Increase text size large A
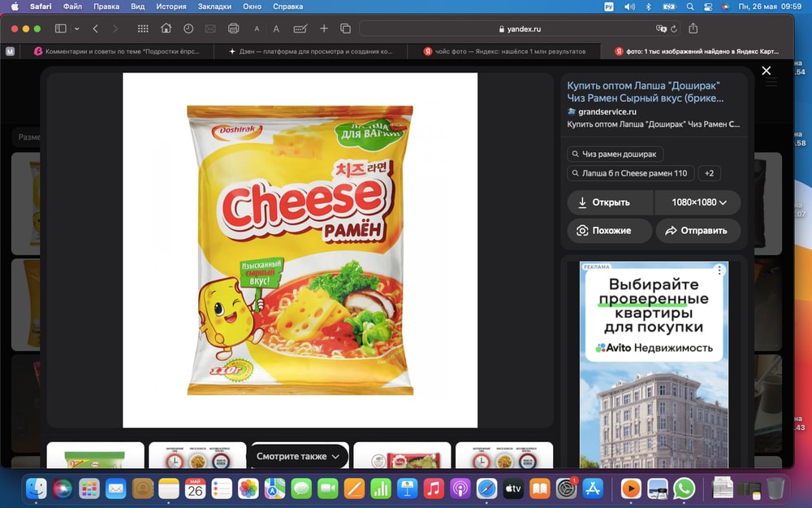Viewport: 812px width, 508px height. tap(276, 29)
